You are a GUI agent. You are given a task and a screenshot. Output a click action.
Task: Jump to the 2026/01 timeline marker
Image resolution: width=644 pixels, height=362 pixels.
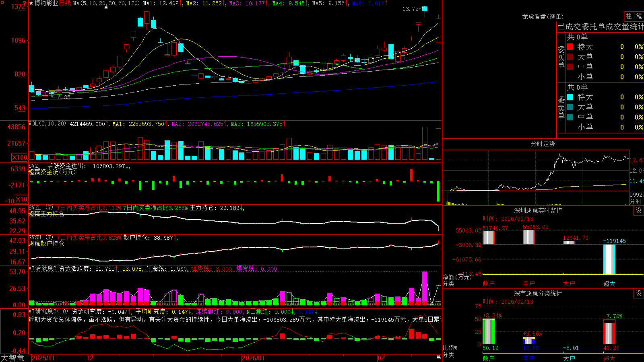[x=253, y=358]
